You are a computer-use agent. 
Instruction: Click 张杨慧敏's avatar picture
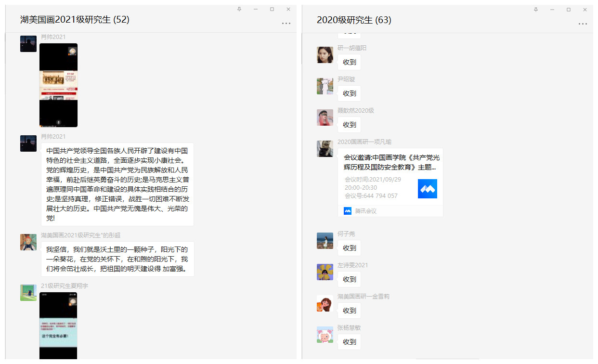click(325, 335)
